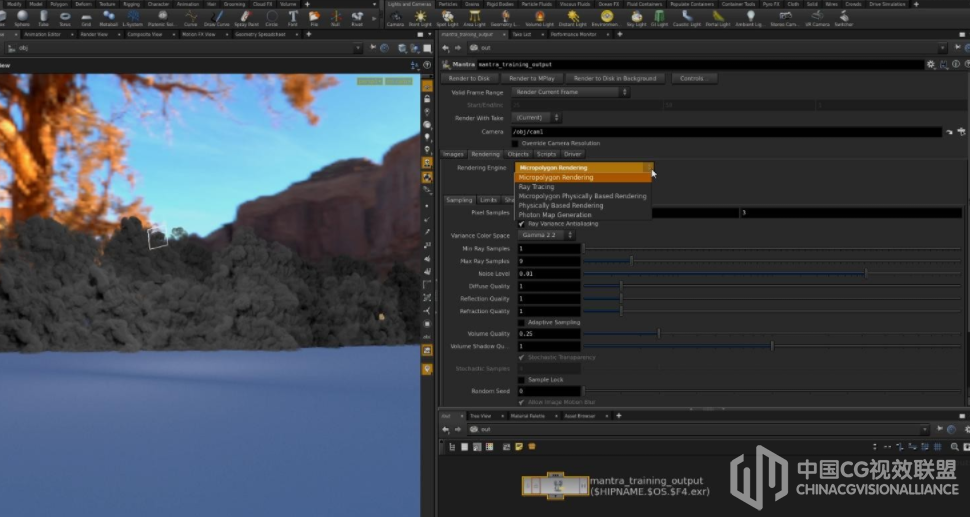Select the Platonic Solids shelf tool
970x517 pixels.
click(162, 18)
